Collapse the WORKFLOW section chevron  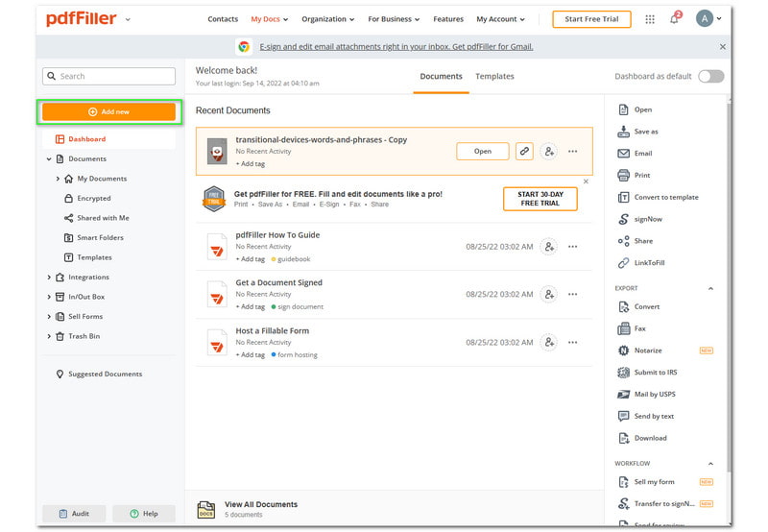click(x=710, y=464)
